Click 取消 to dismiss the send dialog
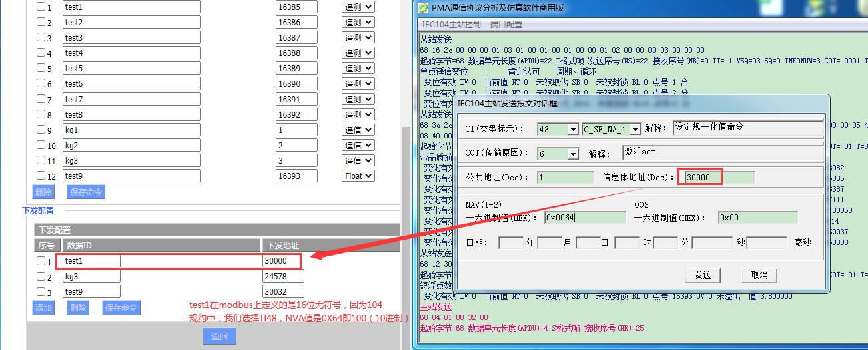The image size is (868, 350). tap(759, 275)
